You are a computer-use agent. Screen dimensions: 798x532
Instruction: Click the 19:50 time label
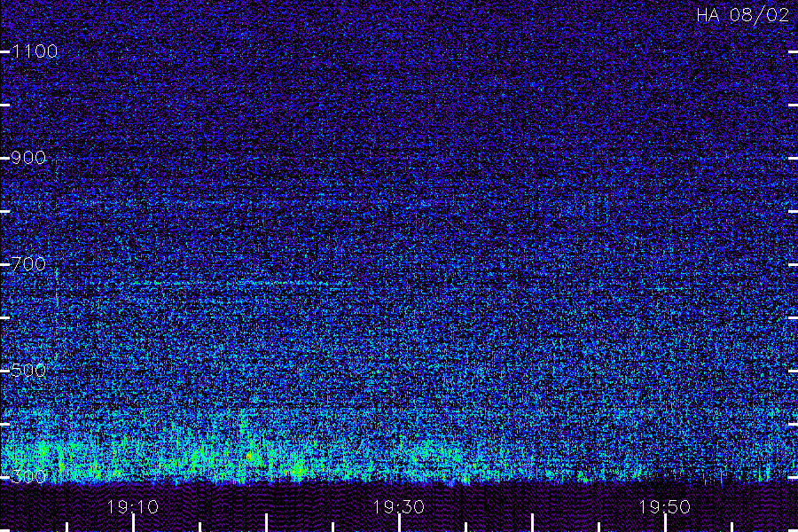pyautogui.click(x=665, y=507)
